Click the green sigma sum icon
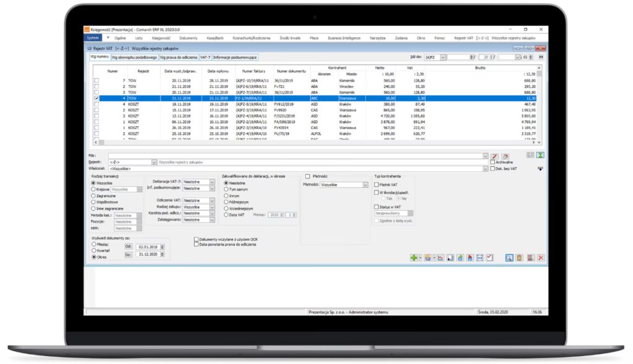Image resolution: width=633 pixels, height=364 pixels. pos(539,155)
